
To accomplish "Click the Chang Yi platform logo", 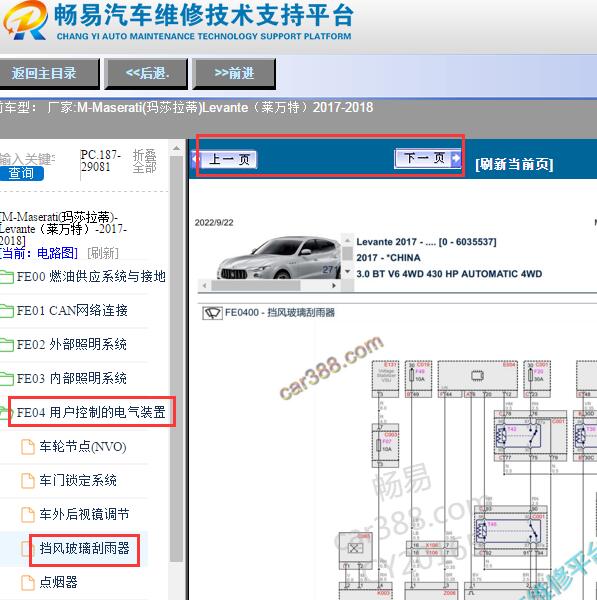I will [25, 20].
